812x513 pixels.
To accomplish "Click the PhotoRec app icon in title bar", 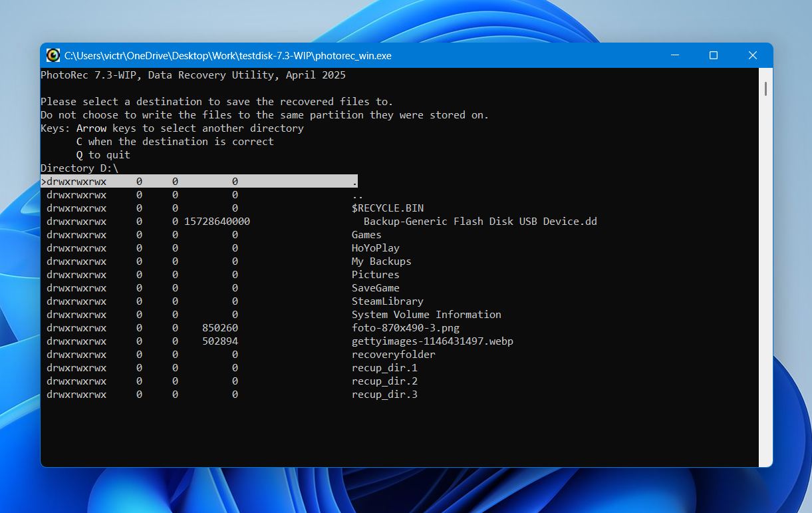I will (x=53, y=55).
